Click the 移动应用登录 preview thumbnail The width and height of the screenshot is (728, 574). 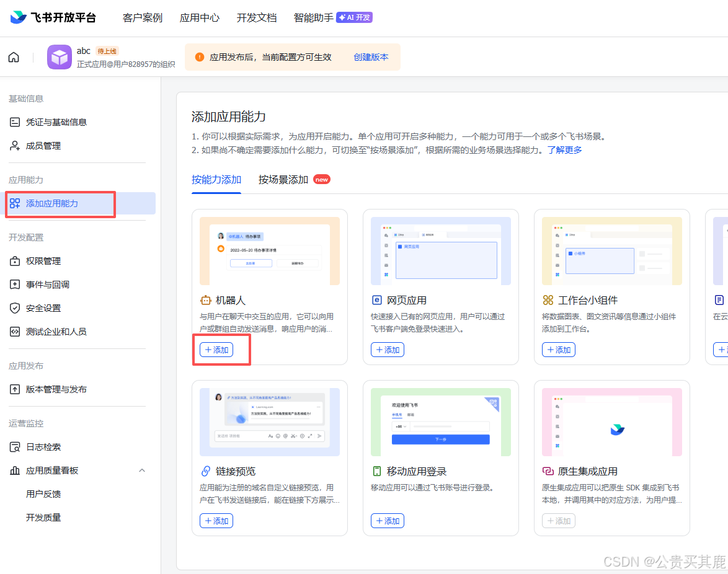[441, 422]
